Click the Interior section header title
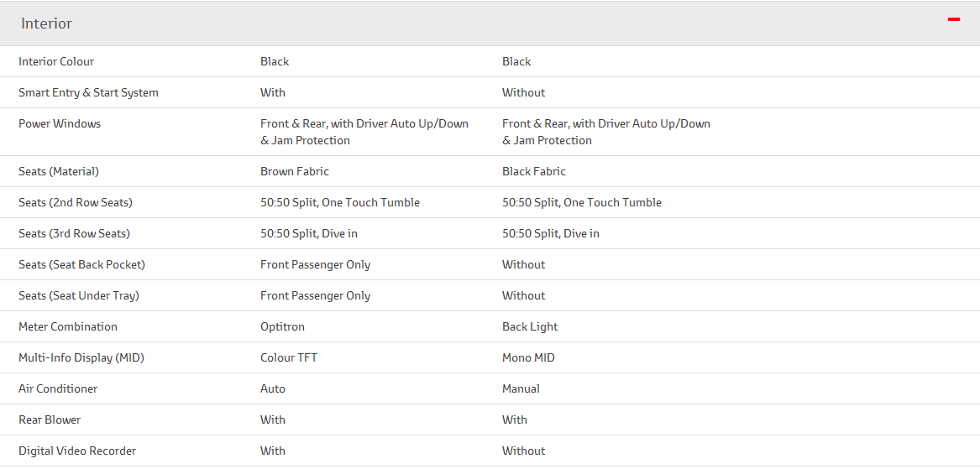Viewport: 980px width, 469px height. click(47, 23)
